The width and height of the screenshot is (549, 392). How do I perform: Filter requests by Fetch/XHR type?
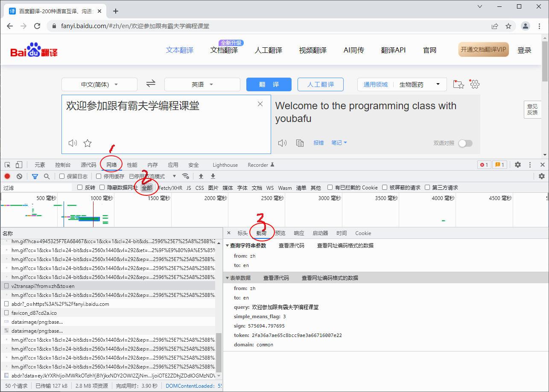coord(170,188)
